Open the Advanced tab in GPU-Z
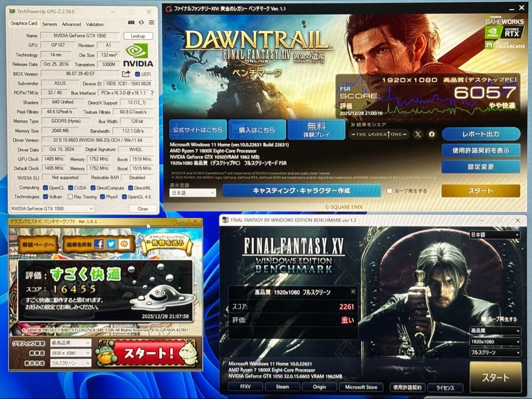The image size is (532, 399). [x=72, y=24]
